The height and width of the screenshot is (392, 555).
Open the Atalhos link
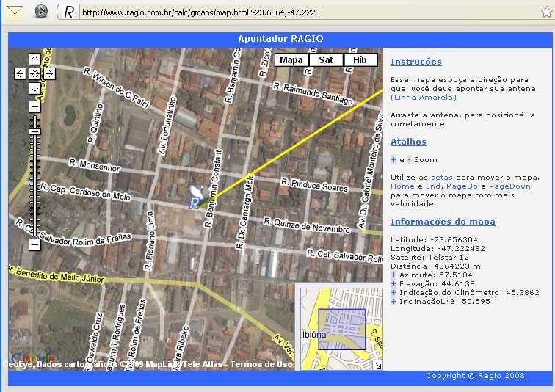point(408,142)
